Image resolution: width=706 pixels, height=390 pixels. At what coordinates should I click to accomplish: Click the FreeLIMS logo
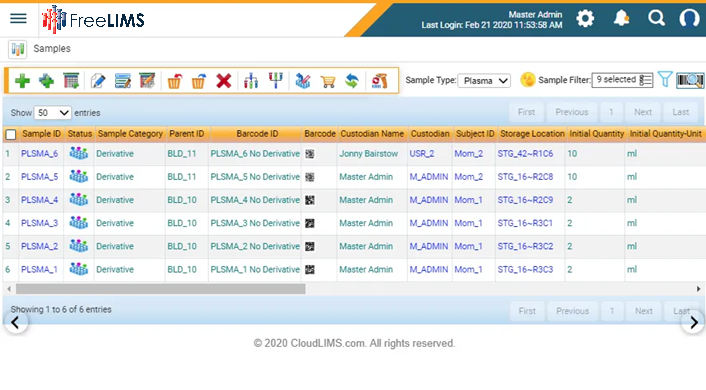94,19
